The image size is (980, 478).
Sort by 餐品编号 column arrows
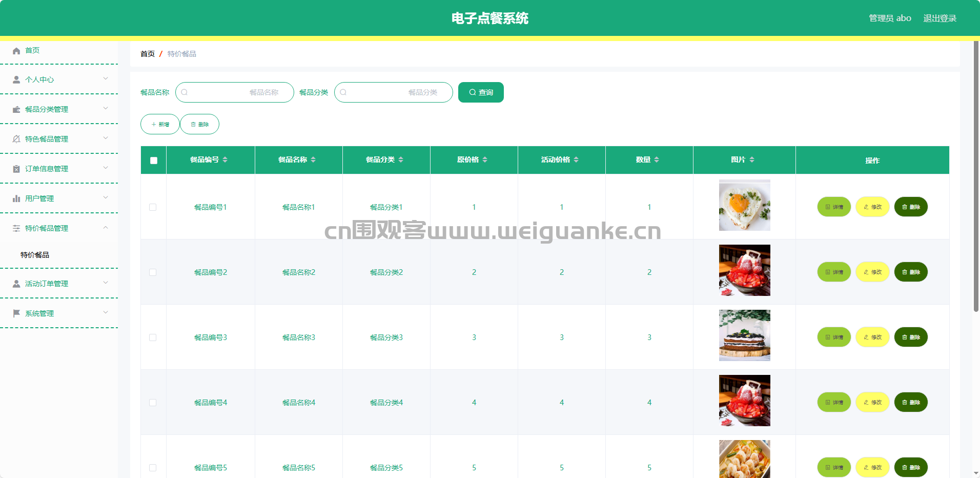pyautogui.click(x=225, y=160)
